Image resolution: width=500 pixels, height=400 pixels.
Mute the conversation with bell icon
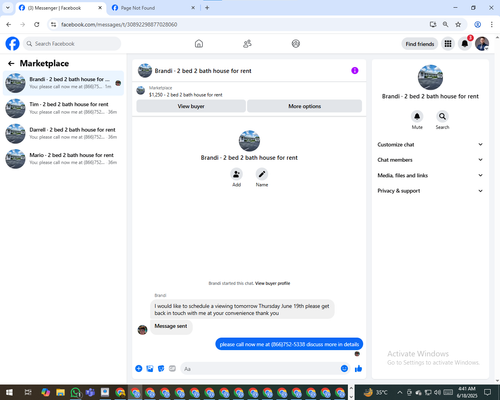point(417,116)
